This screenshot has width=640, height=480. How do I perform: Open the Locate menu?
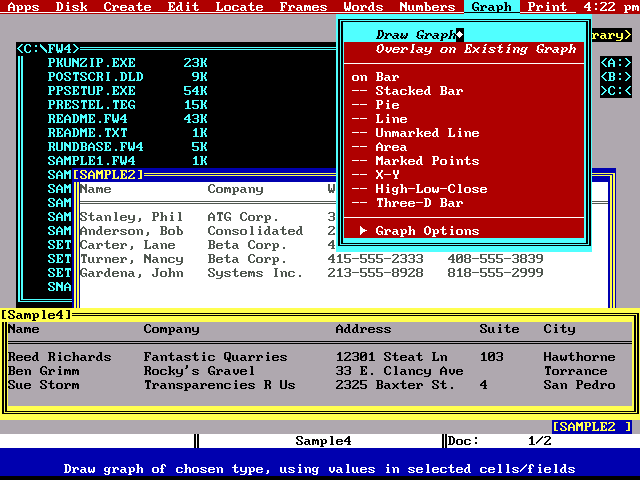(x=239, y=7)
